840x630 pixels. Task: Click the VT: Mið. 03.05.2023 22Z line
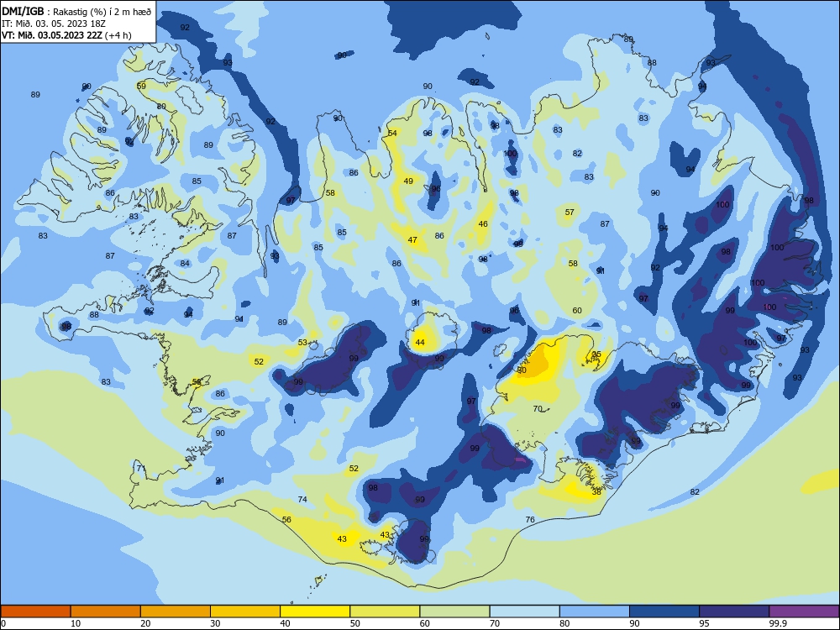[66, 35]
